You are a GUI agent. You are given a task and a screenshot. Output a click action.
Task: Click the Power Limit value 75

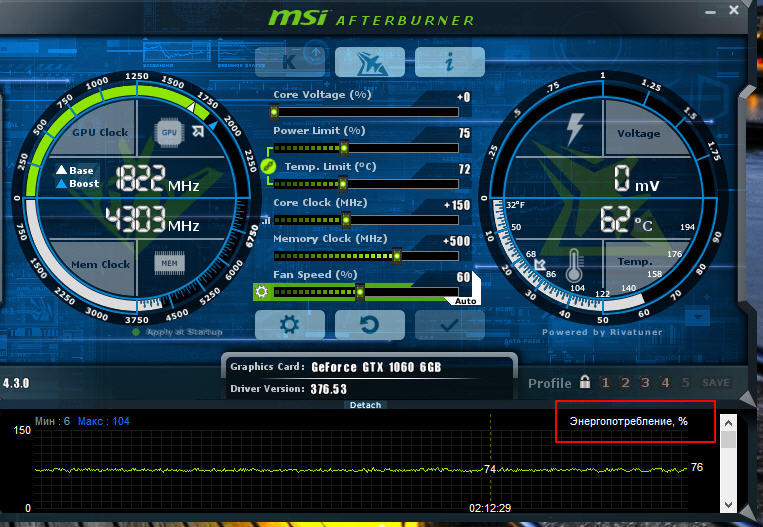pyautogui.click(x=464, y=133)
